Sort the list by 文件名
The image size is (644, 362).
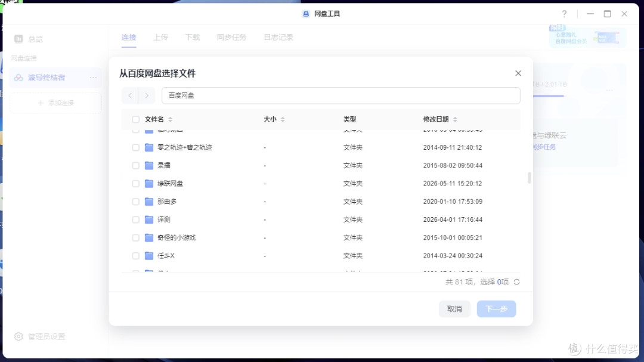[170, 119]
